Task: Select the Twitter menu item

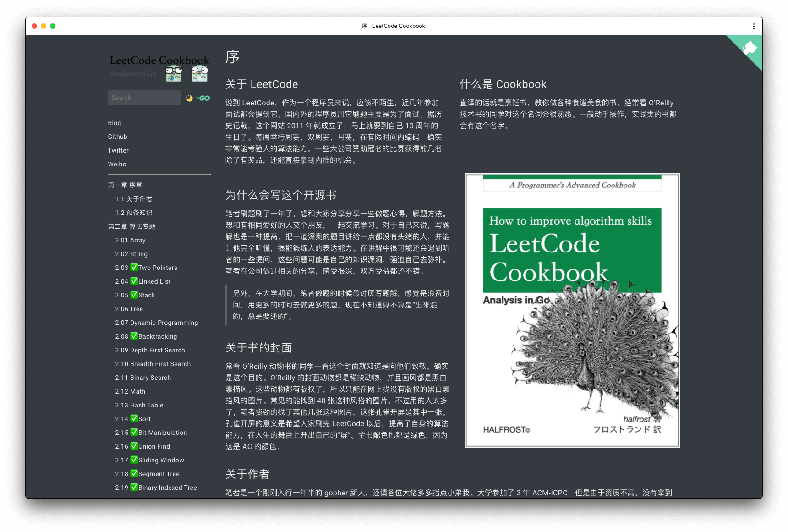Action: (118, 150)
